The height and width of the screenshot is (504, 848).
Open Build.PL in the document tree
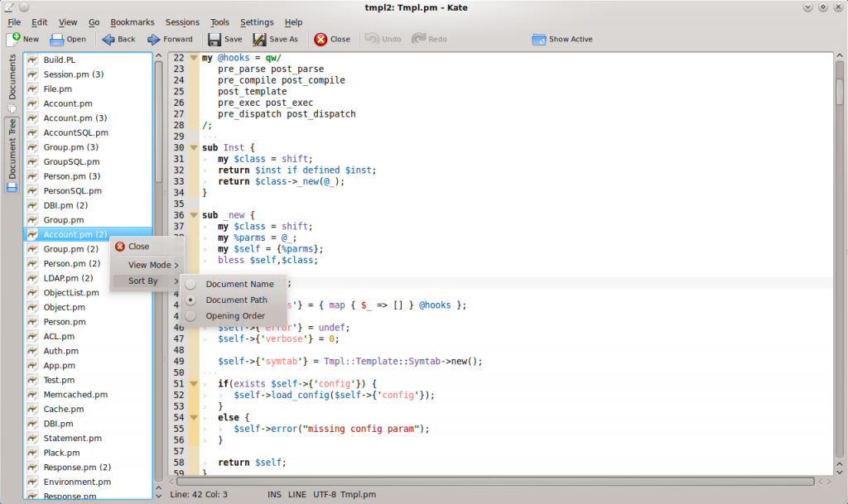point(59,60)
